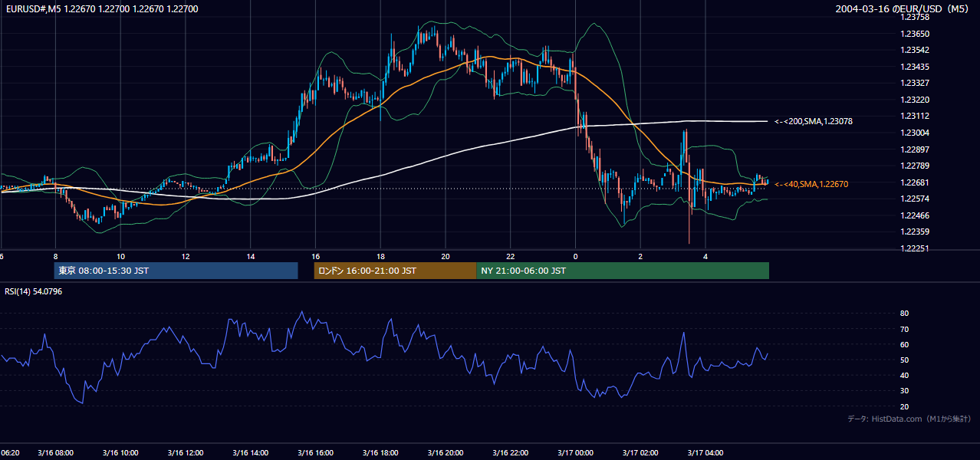The image size is (980, 460).
Task: Click the 3/17 00:00 time axis label
Action: click(x=575, y=452)
